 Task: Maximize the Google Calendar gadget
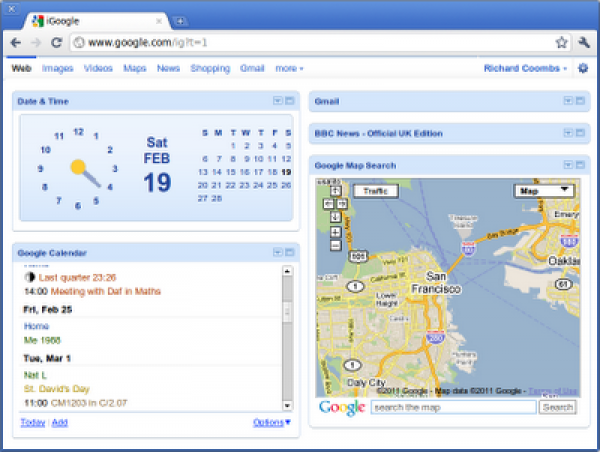pos(290,252)
